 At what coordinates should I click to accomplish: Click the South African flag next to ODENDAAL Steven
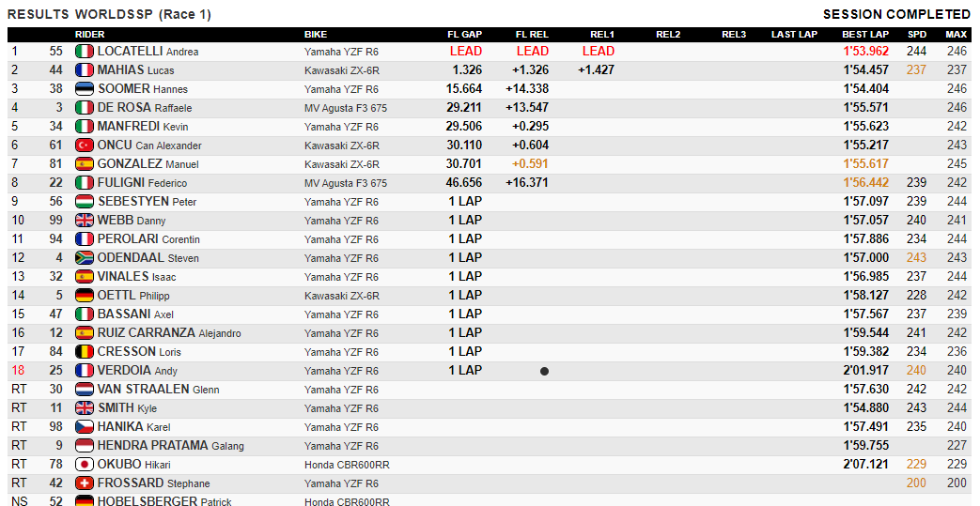[85, 257]
